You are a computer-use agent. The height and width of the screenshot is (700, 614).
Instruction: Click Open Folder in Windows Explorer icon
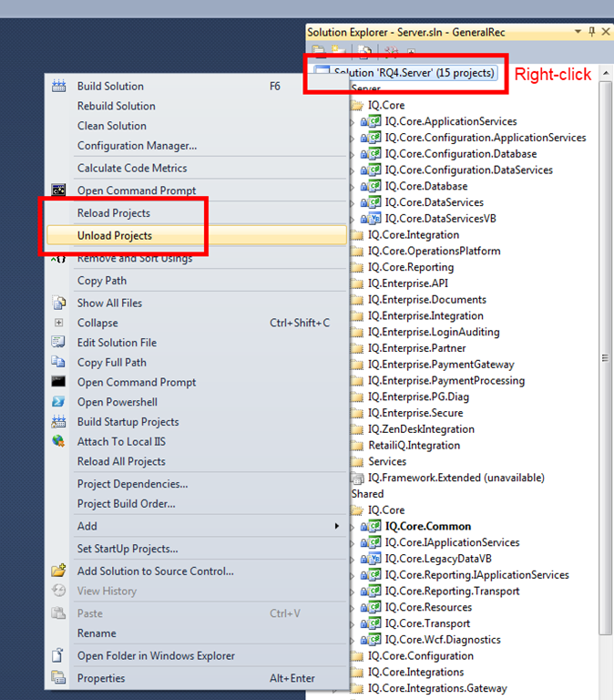(x=57, y=655)
